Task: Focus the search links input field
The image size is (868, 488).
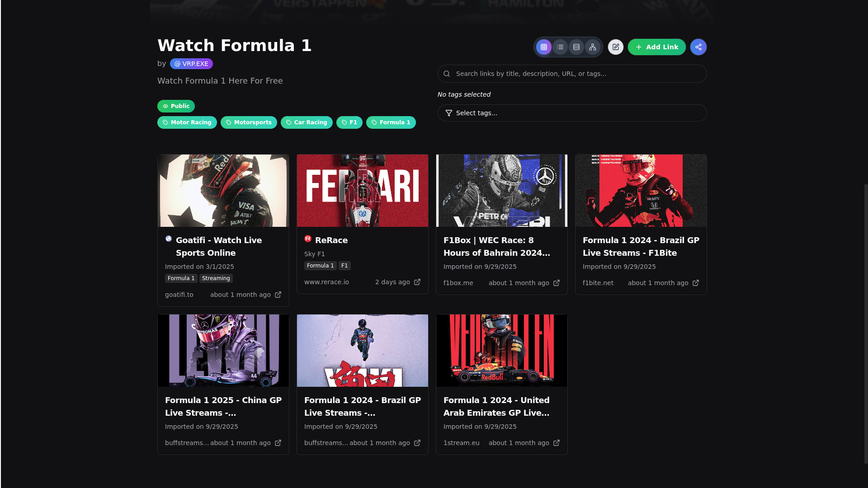Action: (572, 74)
